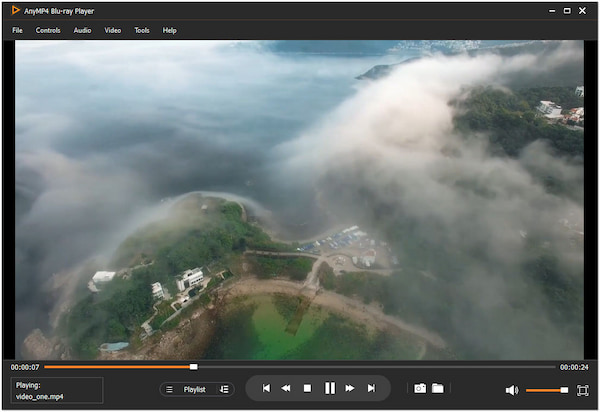Click the video progress bar handle

(194, 367)
